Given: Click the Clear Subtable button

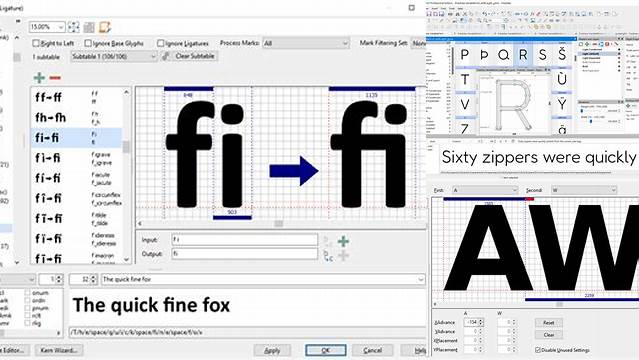Looking at the screenshot, I should point(195,56).
